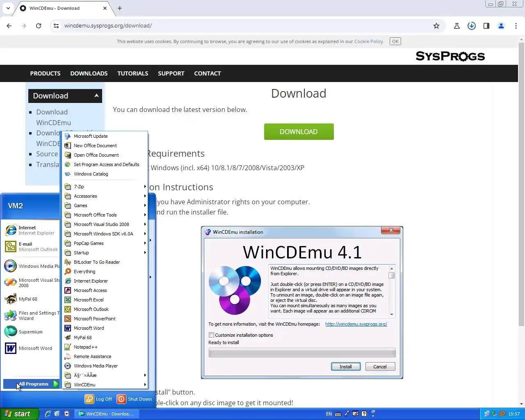Open pinned Internet Explorer in Start menu

point(31,230)
